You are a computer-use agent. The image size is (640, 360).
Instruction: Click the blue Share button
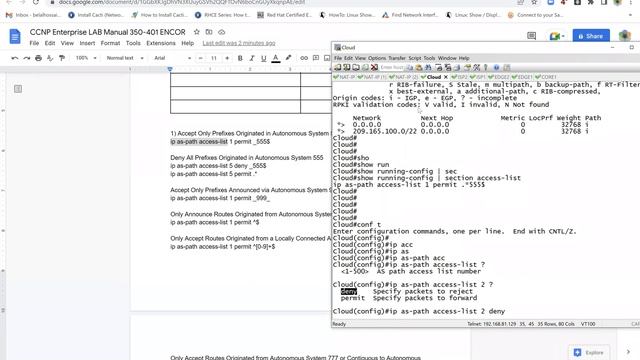pyautogui.click(x=591, y=36)
